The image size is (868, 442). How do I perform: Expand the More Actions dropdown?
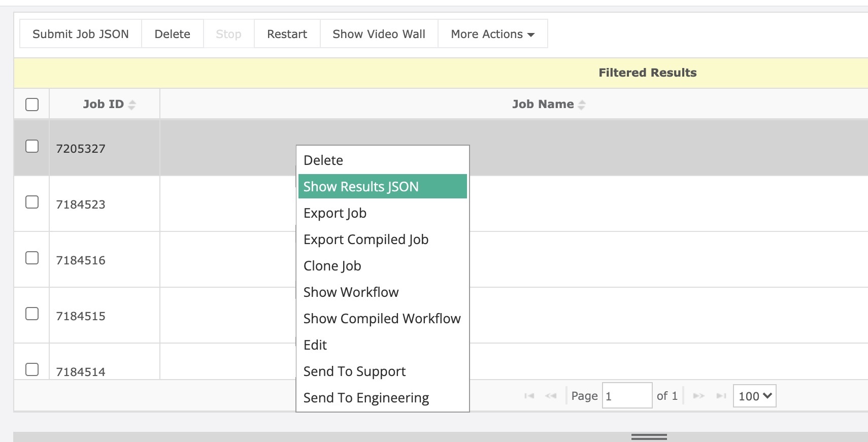pos(493,34)
